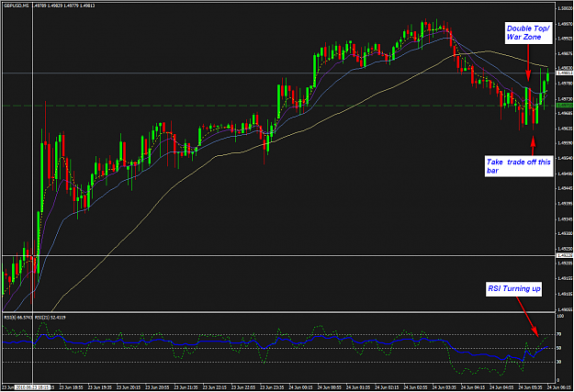
Task: Select the green dashed horizontal line
Action: (278, 106)
